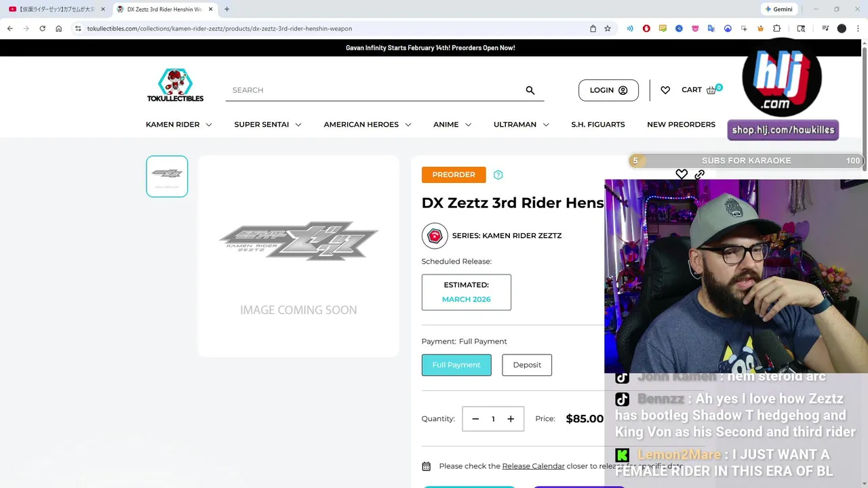Open browser home page icon
This screenshot has height=488, width=868.
[x=58, y=28]
